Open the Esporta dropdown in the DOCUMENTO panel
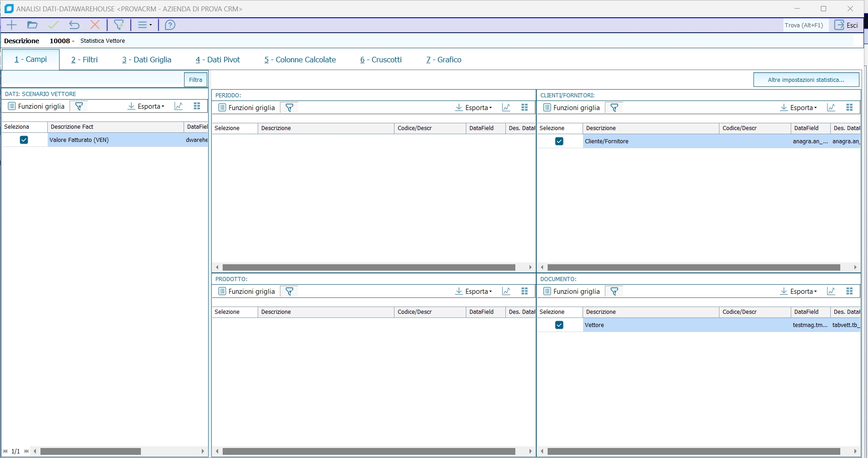Screen dimensions: 868x458 [x=799, y=292]
